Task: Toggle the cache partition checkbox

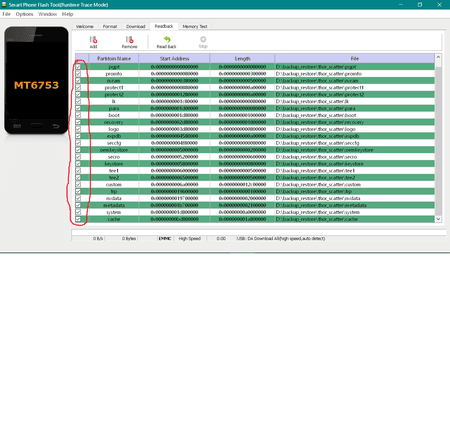Action: tap(78, 219)
